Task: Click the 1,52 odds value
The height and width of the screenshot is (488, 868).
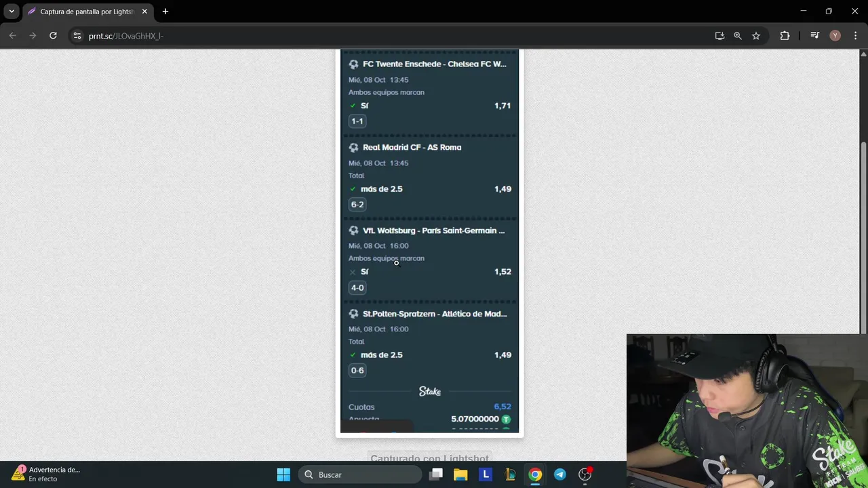Action: (x=502, y=272)
